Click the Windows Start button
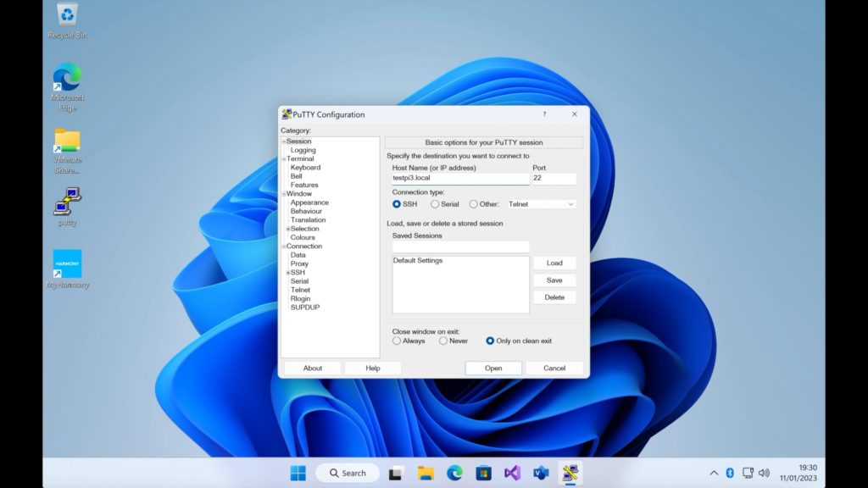 (298, 473)
